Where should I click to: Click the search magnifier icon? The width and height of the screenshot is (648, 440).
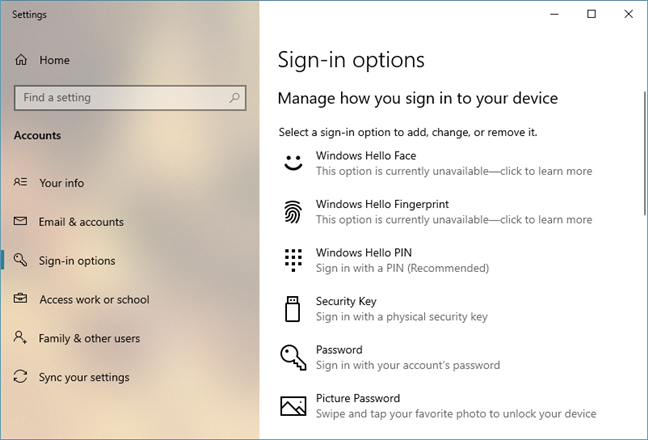[x=234, y=98]
